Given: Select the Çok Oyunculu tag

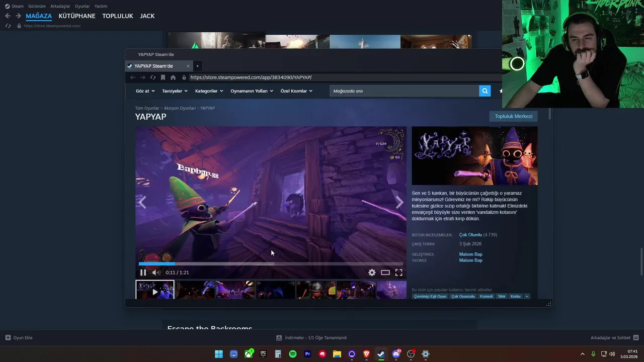Looking at the screenshot, I should tap(463, 296).
